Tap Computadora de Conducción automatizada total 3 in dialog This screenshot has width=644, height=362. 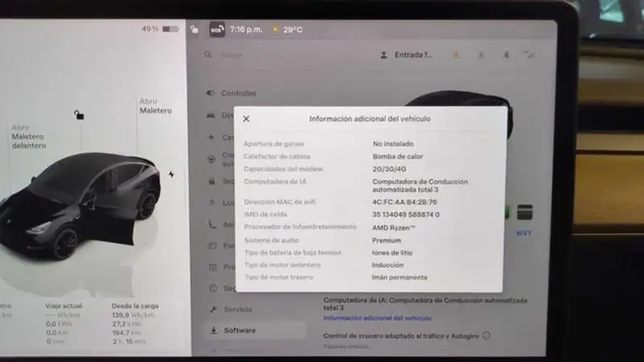click(x=419, y=186)
